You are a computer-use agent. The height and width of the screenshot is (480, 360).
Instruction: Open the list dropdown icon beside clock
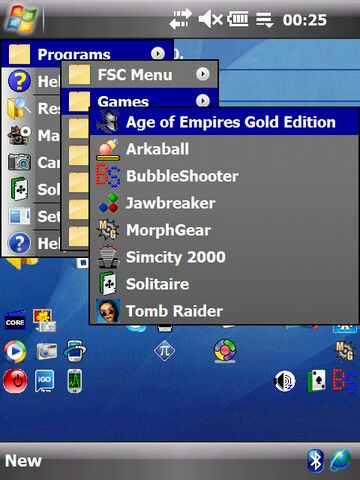click(265, 20)
